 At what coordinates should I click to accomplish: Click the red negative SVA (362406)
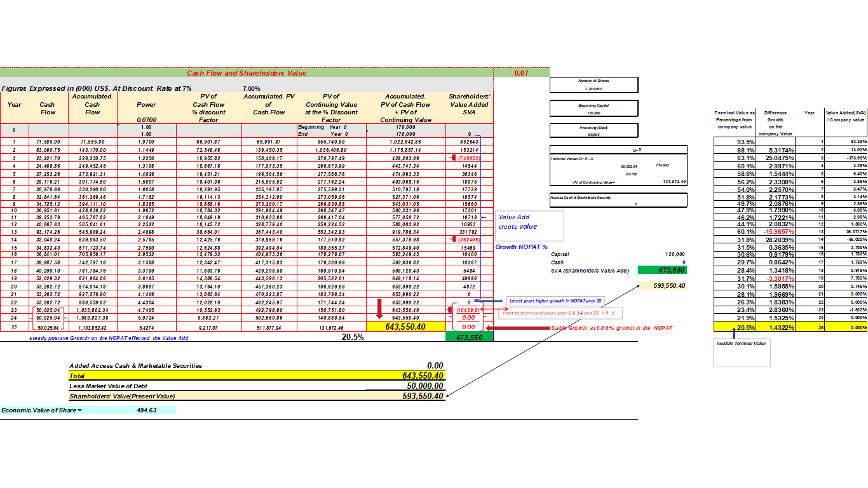point(469,240)
